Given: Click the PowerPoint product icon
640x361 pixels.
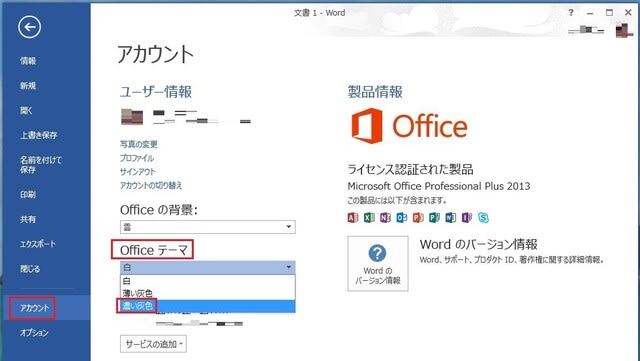Looking at the screenshot, I should [x=418, y=218].
